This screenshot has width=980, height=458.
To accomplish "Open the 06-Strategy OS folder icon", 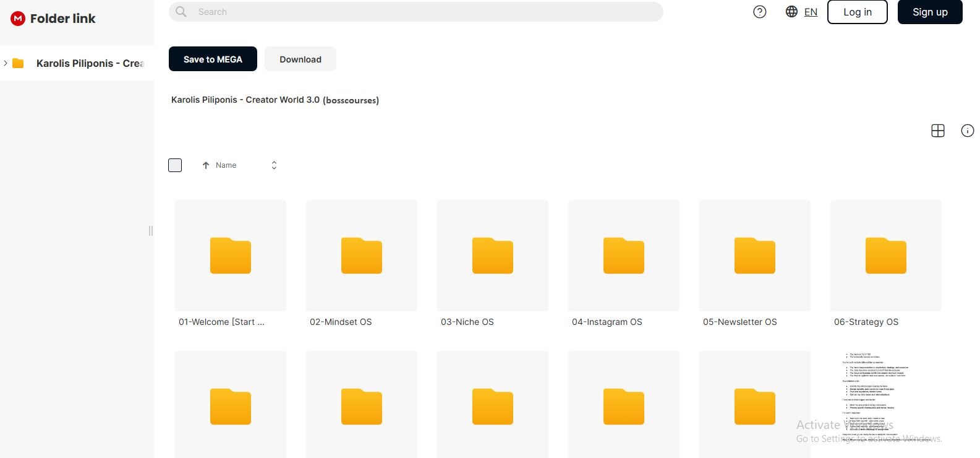I will [x=885, y=256].
